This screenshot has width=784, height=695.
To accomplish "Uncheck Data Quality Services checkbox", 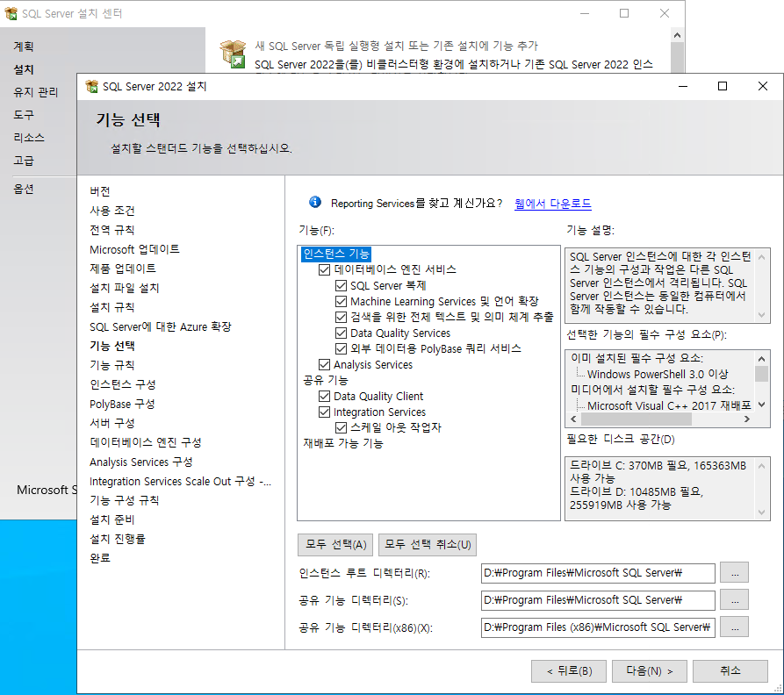I will coord(341,333).
